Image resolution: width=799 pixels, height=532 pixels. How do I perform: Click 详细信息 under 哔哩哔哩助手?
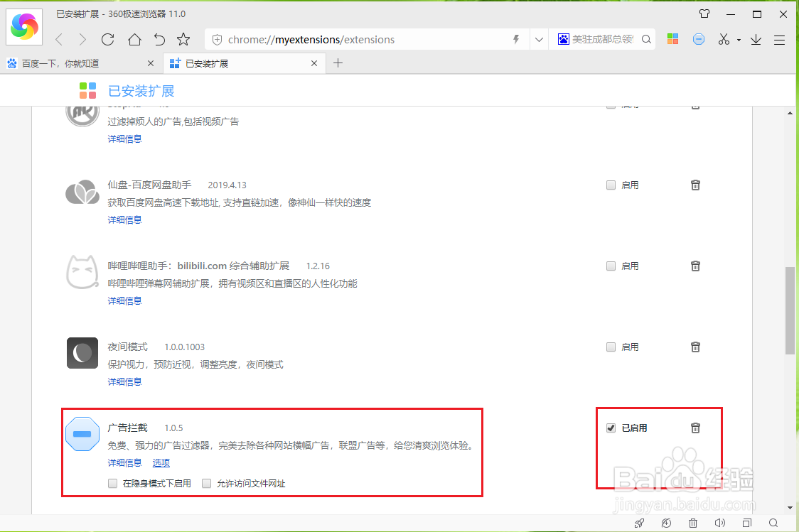click(124, 300)
